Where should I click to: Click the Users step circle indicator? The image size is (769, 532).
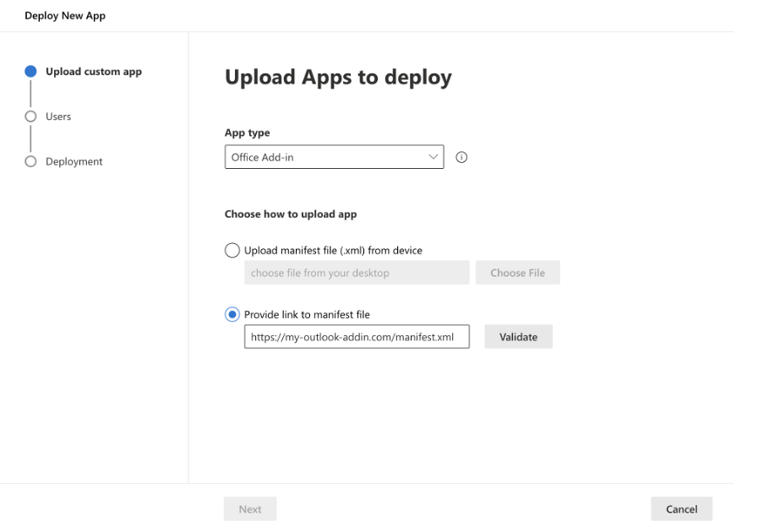pyautogui.click(x=31, y=117)
